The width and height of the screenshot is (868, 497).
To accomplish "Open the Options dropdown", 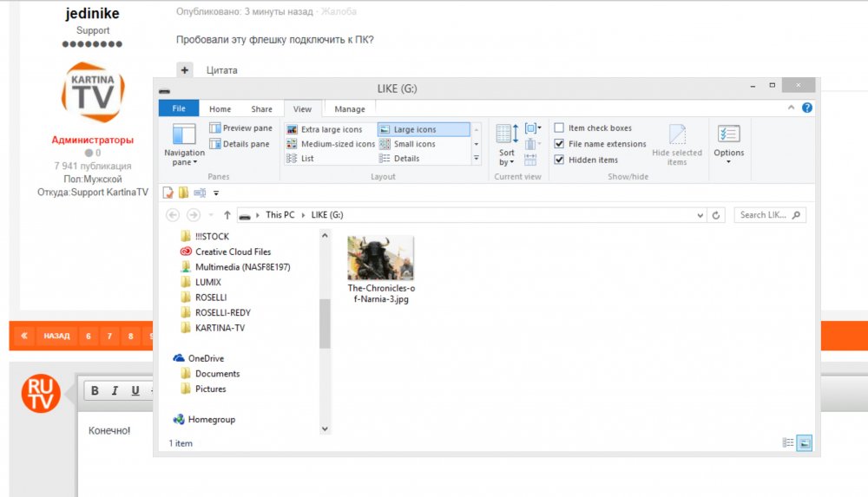I will 728,143.
